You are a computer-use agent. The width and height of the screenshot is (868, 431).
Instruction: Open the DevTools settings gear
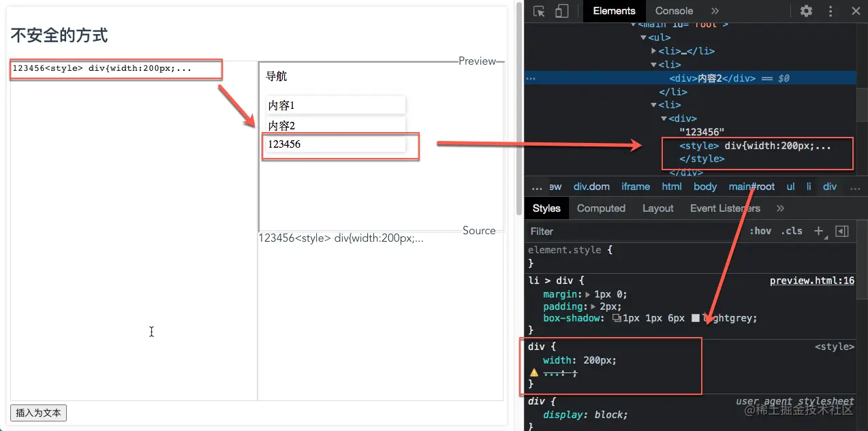(806, 11)
